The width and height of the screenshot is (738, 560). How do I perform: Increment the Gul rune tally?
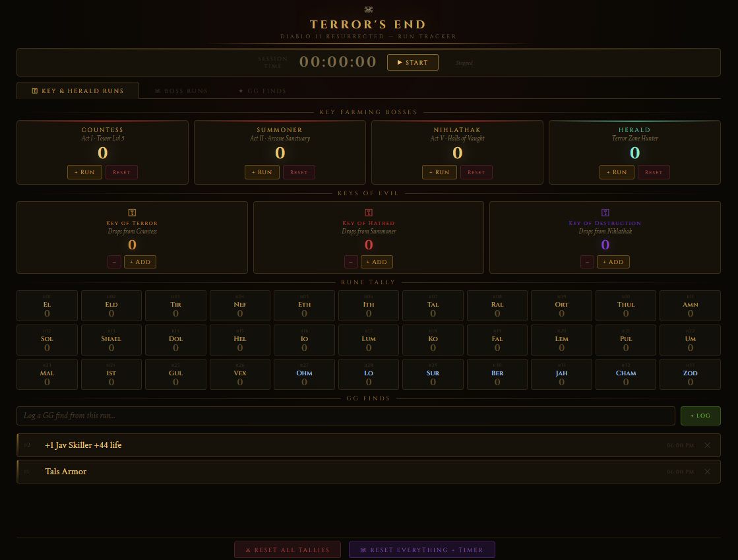click(x=175, y=374)
